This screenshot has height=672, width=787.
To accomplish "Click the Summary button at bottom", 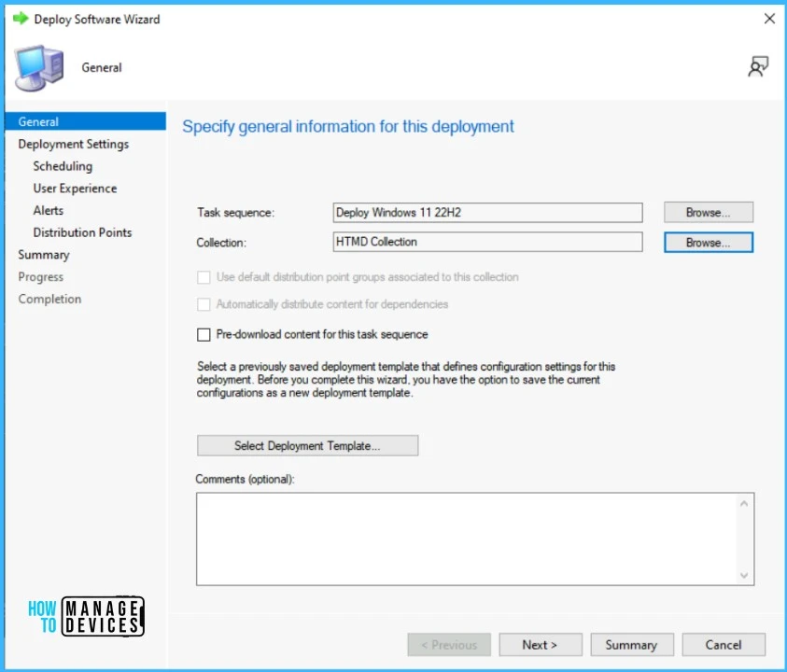I will point(631,645).
